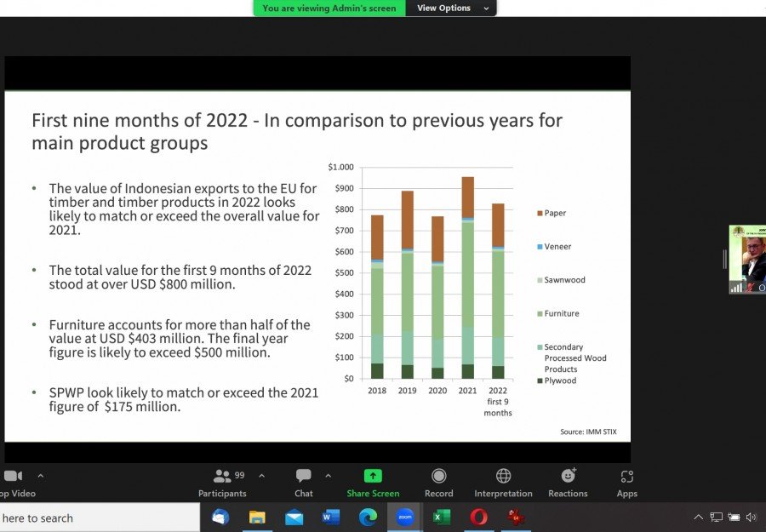The image size is (766, 532).
Task: Click the 'You are viewing Admin's screen' banner
Action: pyautogui.click(x=329, y=8)
